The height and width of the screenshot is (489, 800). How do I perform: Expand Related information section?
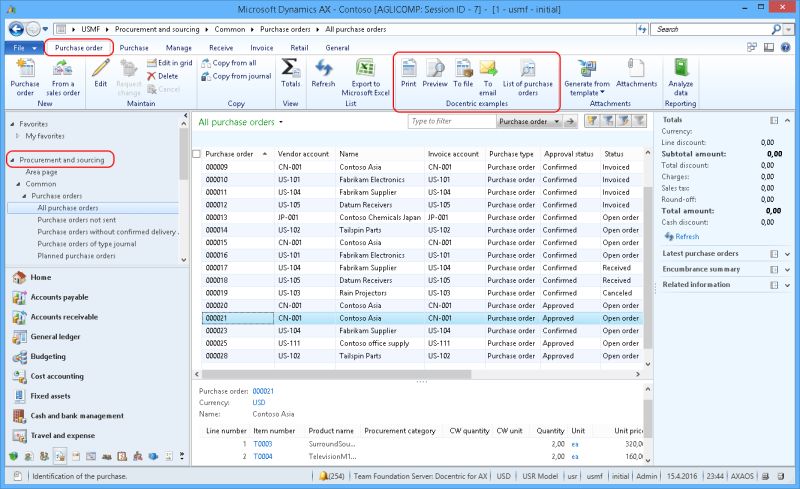coord(787,285)
